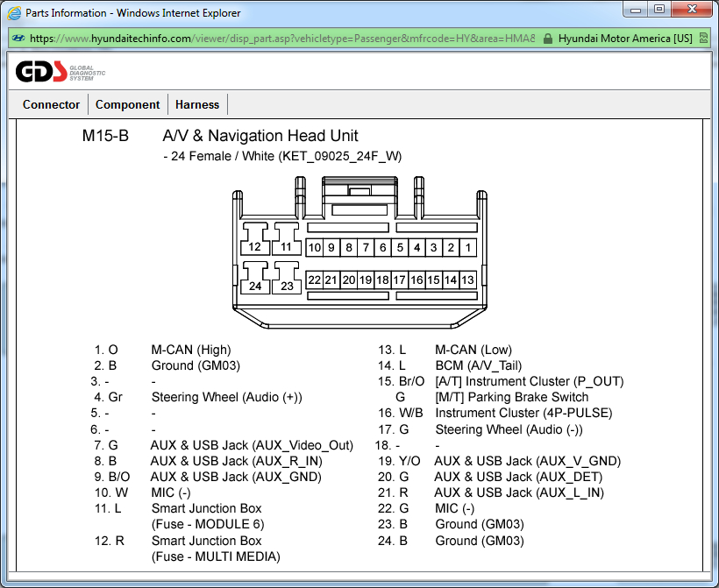Minimize the Parts Information window

(x=636, y=10)
